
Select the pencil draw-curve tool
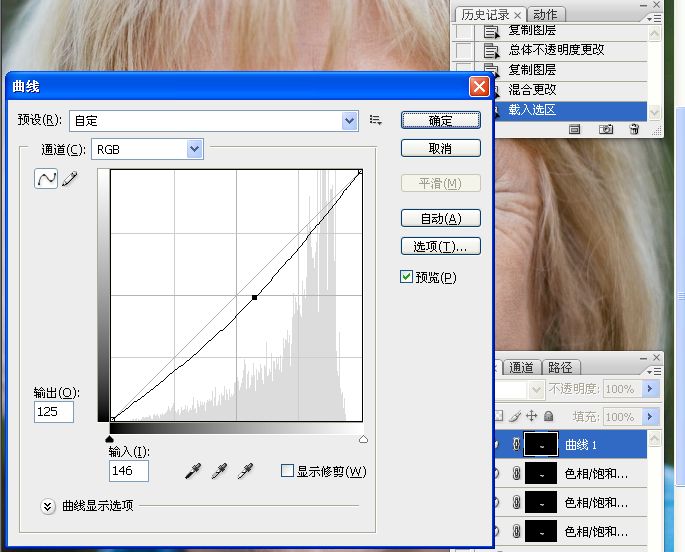[70, 179]
